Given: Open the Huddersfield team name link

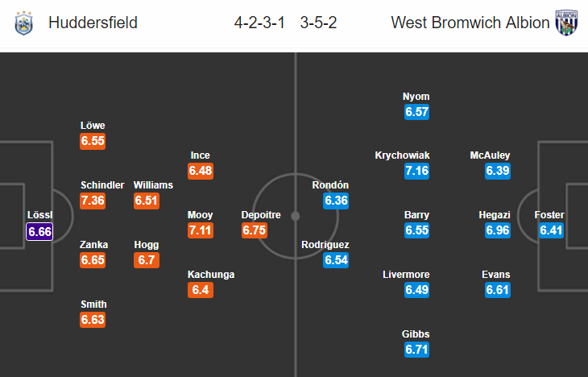Looking at the screenshot, I should pos(93,23).
